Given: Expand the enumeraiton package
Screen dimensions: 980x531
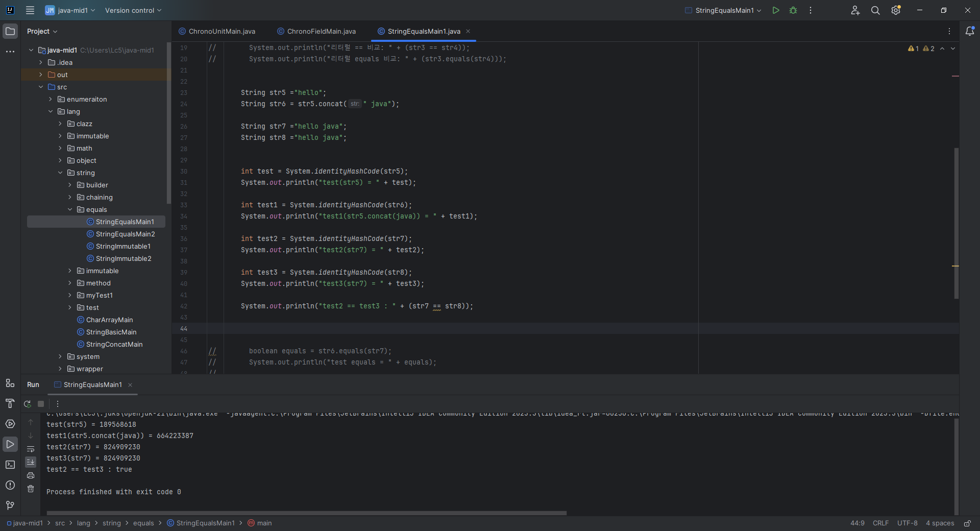Looking at the screenshot, I should point(51,99).
